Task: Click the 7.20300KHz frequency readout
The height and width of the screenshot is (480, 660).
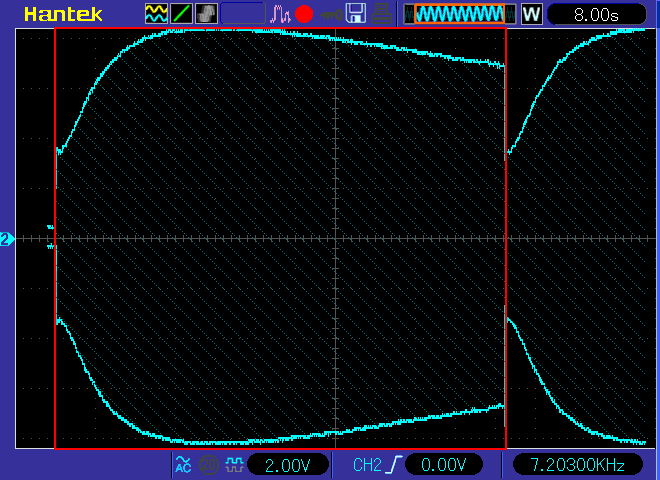Action: (x=578, y=465)
